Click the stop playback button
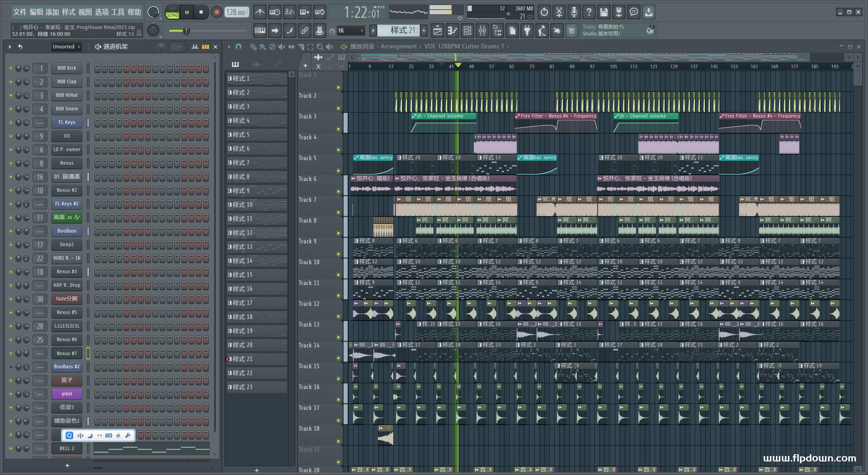Image resolution: width=868 pixels, height=475 pixels. pos(201,12)
